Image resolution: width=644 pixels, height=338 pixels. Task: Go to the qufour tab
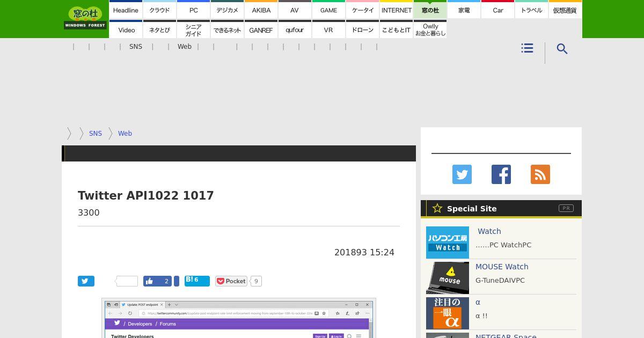(x=295, y=30)
